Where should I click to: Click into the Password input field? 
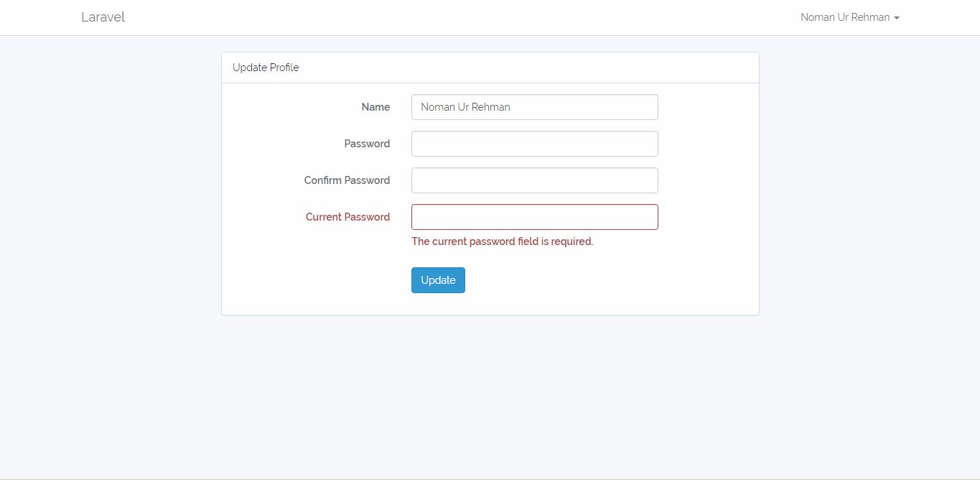click(534, 144)
